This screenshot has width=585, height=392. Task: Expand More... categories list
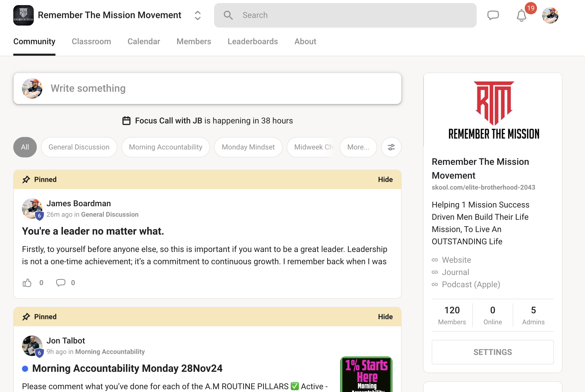(358, 147)
